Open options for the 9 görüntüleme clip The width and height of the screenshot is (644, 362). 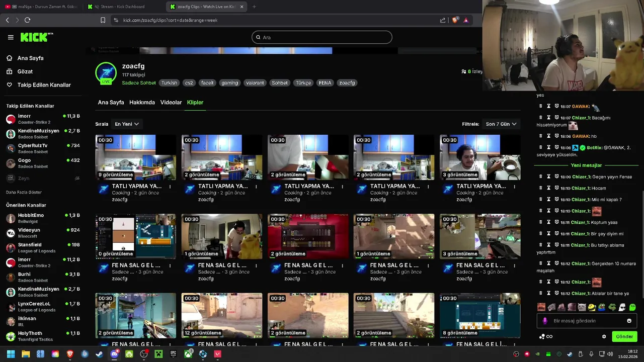click(x=170, y=187)
